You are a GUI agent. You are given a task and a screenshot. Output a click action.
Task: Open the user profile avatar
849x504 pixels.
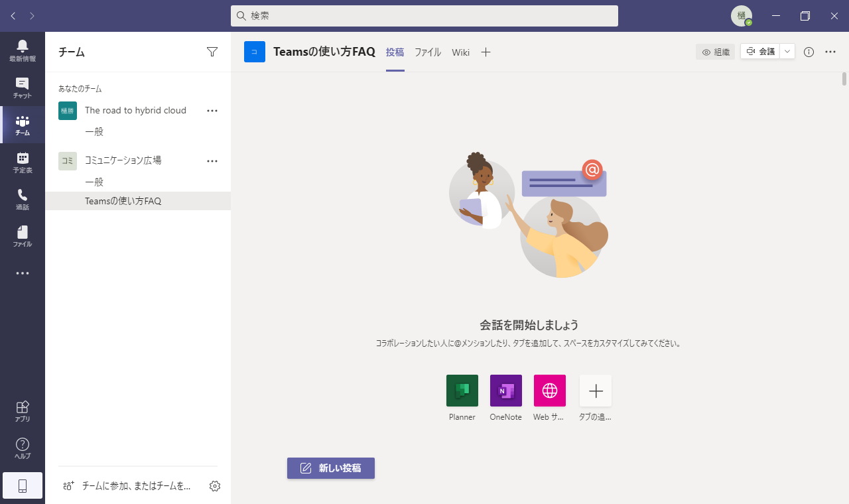[x=742, y=16]
